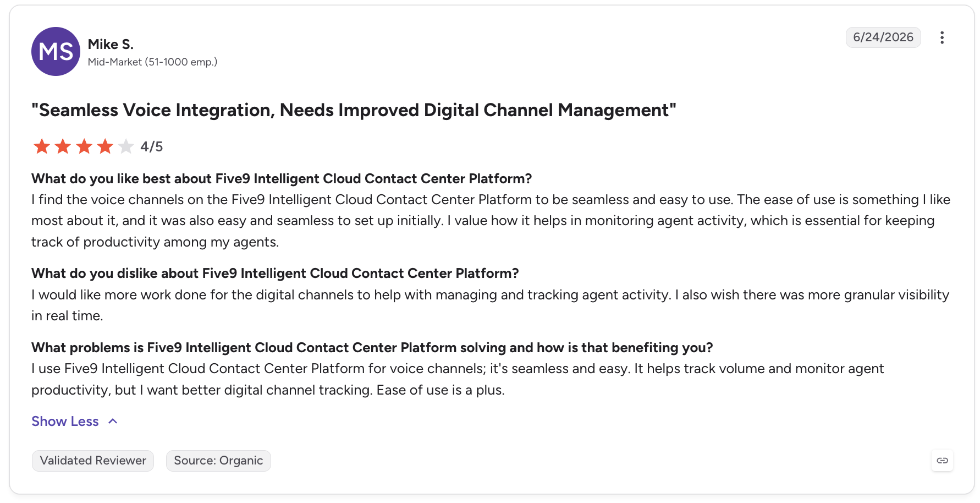Click the third orange rating star

84,146
